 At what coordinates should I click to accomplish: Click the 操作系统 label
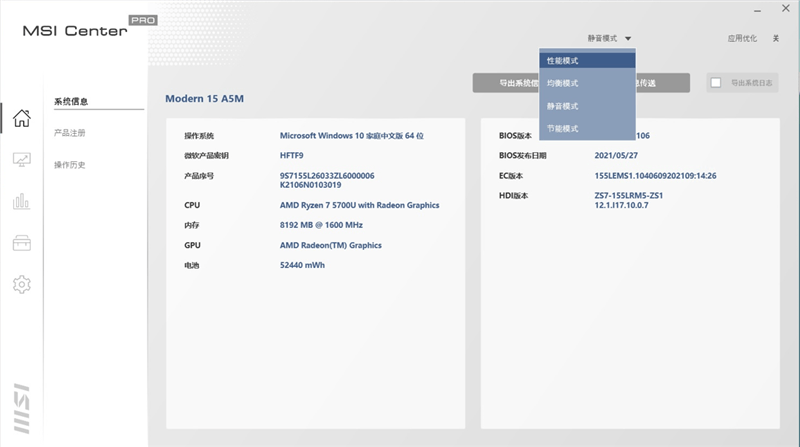(199, 136)
